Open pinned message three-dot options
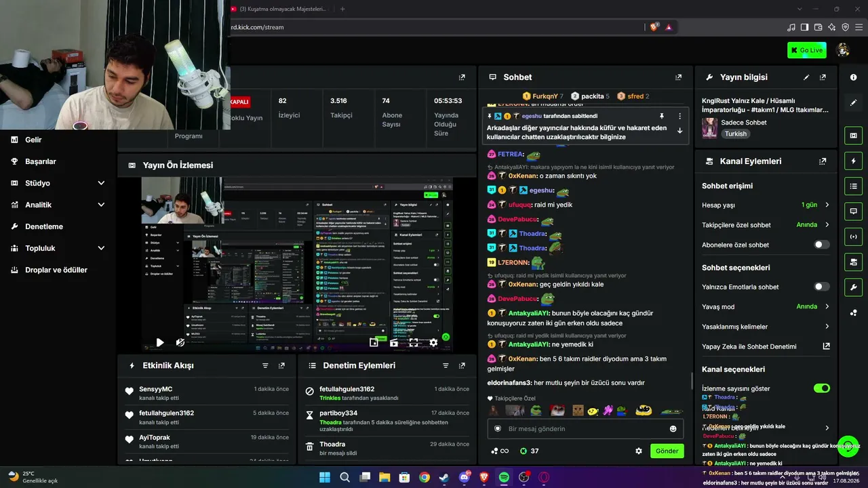 tap(679, 116)
